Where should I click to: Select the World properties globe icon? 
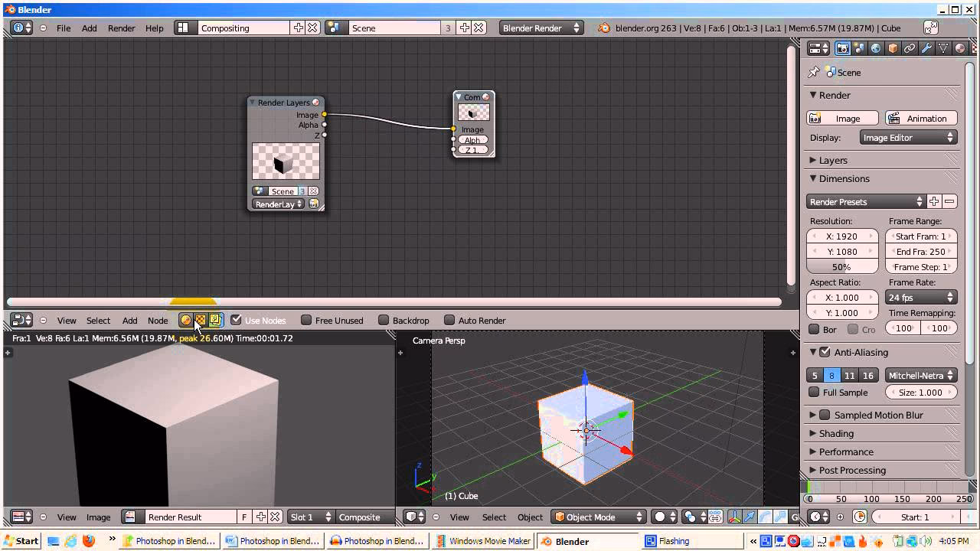(876, 47)
